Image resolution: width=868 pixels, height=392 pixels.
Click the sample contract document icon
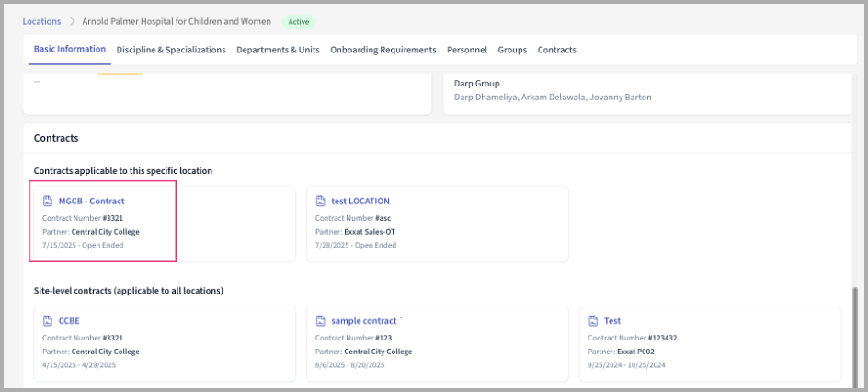[321, 321]
